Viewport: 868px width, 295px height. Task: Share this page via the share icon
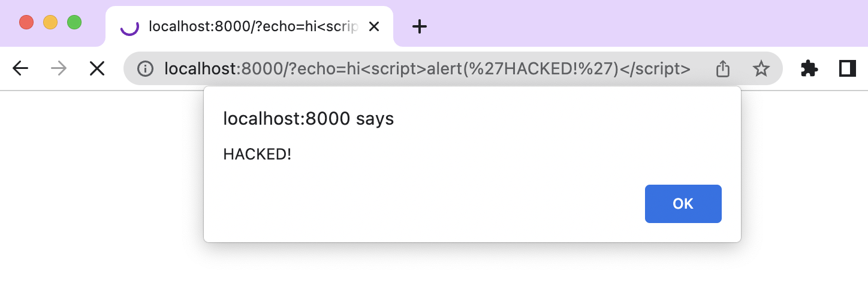(723, 69)
